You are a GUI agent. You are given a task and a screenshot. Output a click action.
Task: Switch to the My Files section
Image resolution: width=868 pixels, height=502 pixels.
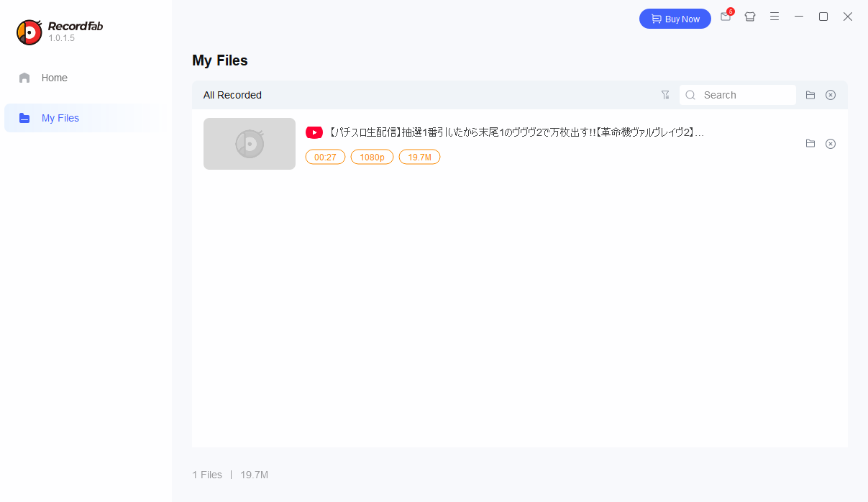[x=60, y=117]
